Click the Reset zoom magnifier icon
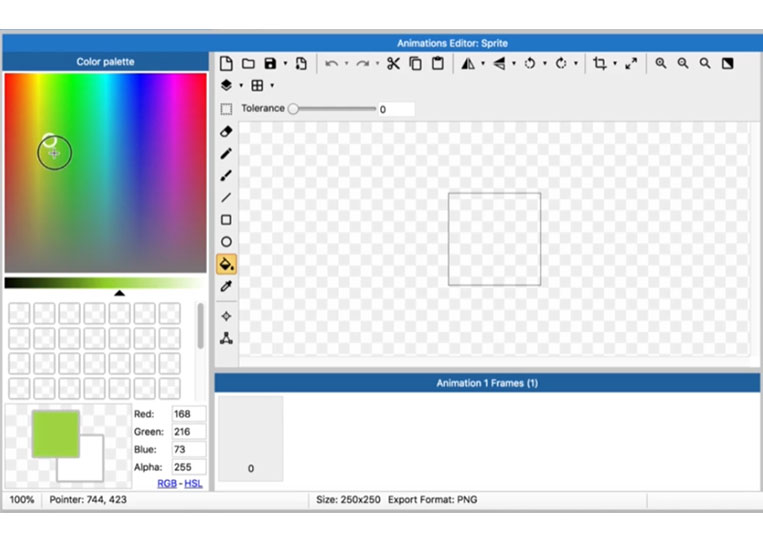 (705, 63)
